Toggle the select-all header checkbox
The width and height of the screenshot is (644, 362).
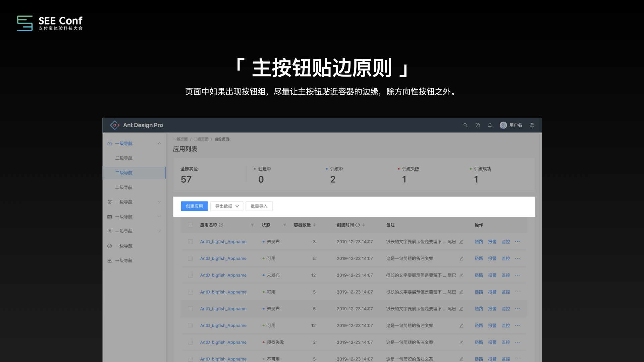[x=190, y=225]
